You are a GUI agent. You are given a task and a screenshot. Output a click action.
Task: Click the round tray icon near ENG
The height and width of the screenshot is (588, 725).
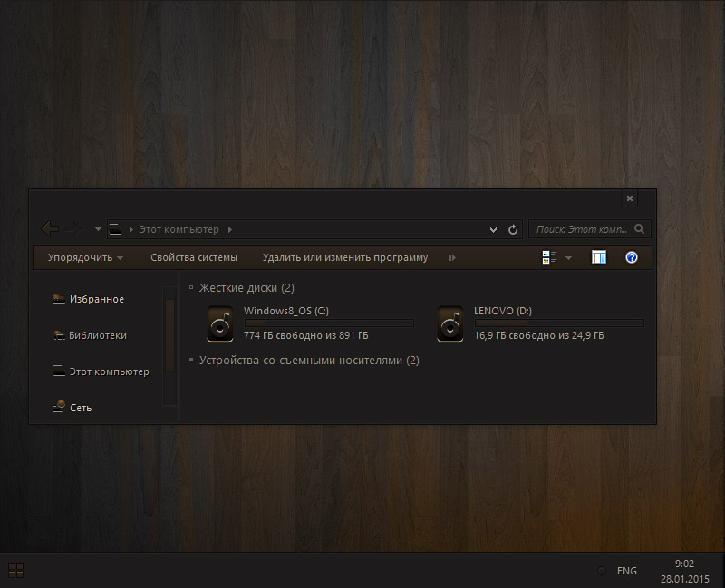[x=602, y=571]
